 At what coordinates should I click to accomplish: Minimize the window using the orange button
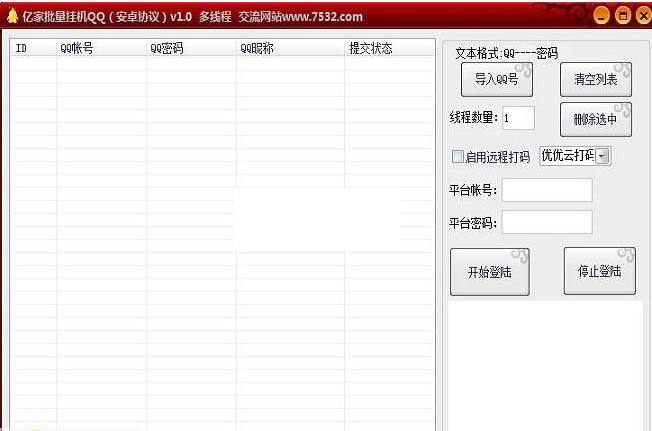(x=601, y=16)
